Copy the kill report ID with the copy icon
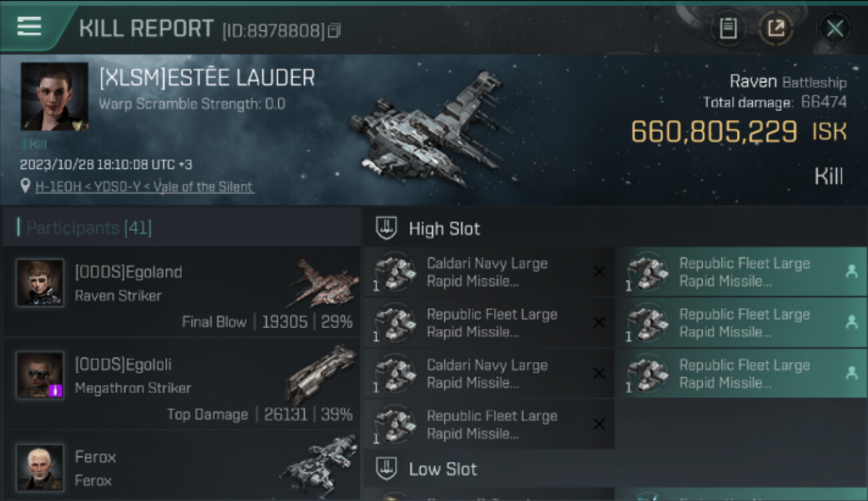868x501 pixels. pyautogui.click(x=335, y=30)
